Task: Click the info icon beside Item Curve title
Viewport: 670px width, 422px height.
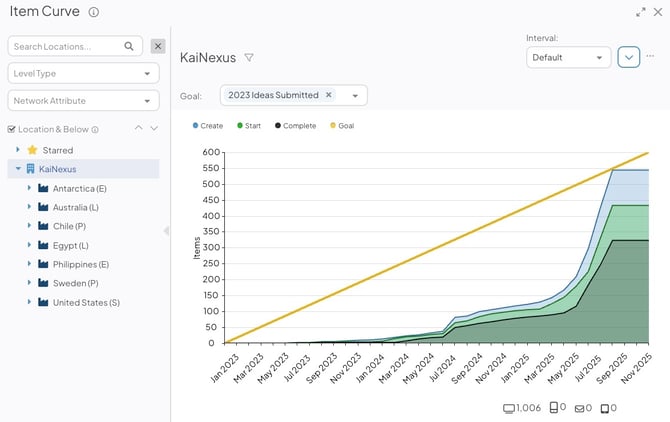Action: [94, 12]
